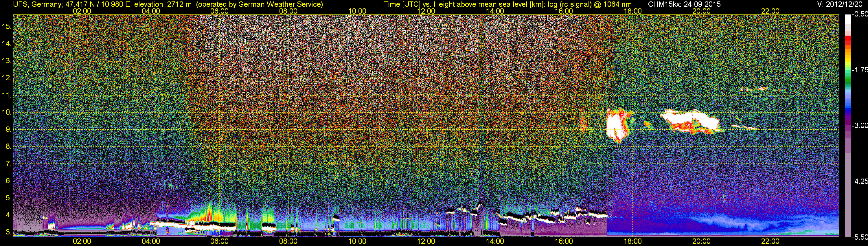This screenshot has height=246, width=868.
Task: Click the 6. km height axis label
Action: pos(8,181)
